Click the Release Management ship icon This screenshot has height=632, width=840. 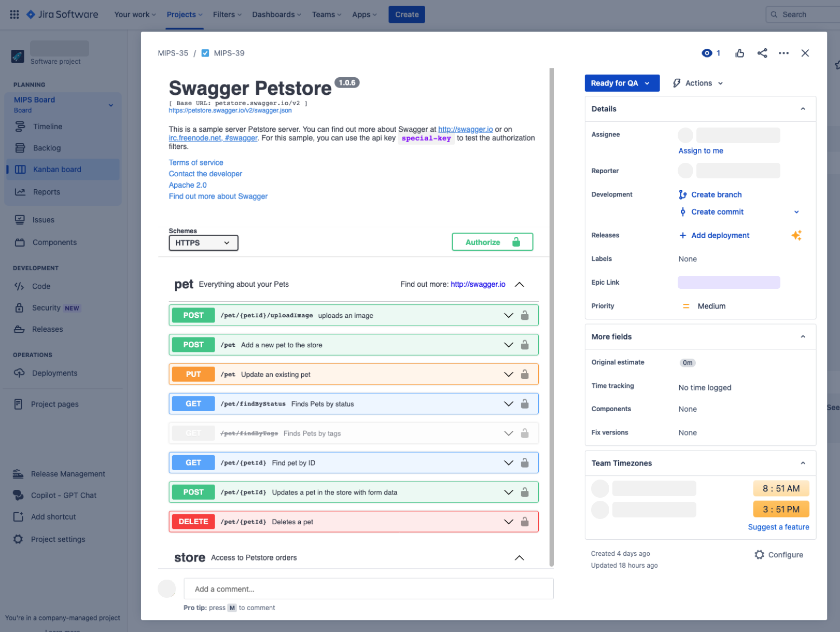pos(18,474)
